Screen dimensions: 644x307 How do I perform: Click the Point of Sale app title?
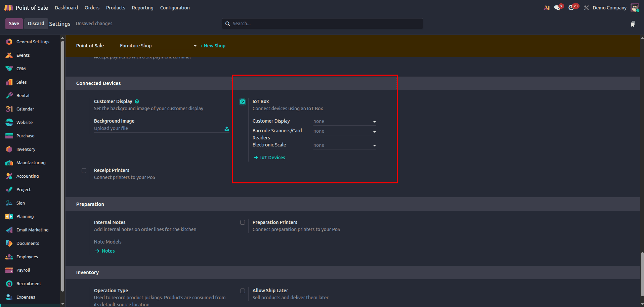(x=32, y=8)
